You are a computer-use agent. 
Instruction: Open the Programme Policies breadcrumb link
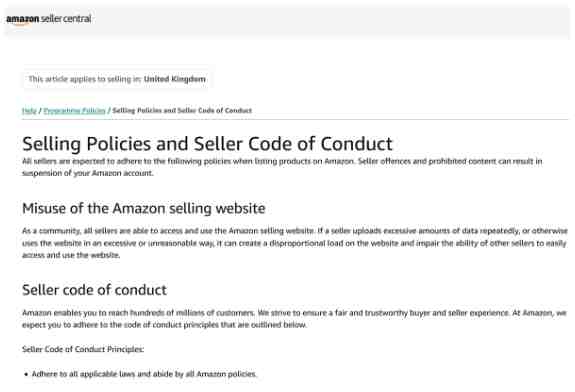pos(74,110)
